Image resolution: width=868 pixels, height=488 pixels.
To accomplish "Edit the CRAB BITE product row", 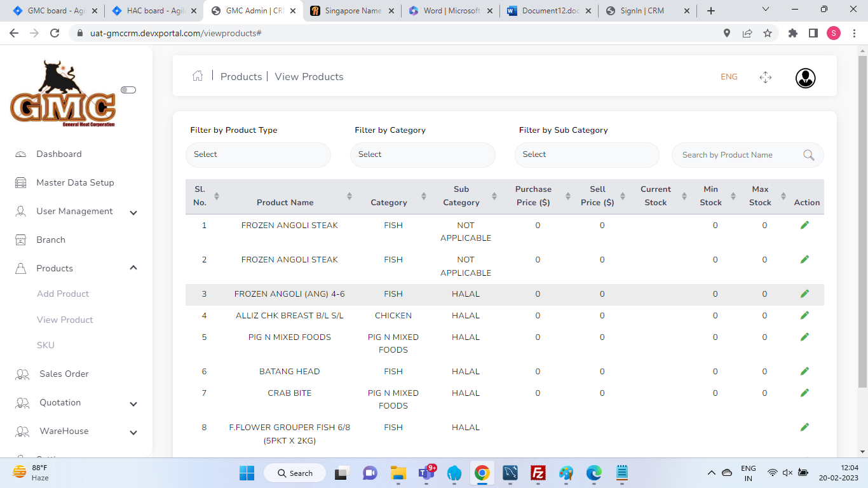I will pyautogui.click(x=804, y=393).
